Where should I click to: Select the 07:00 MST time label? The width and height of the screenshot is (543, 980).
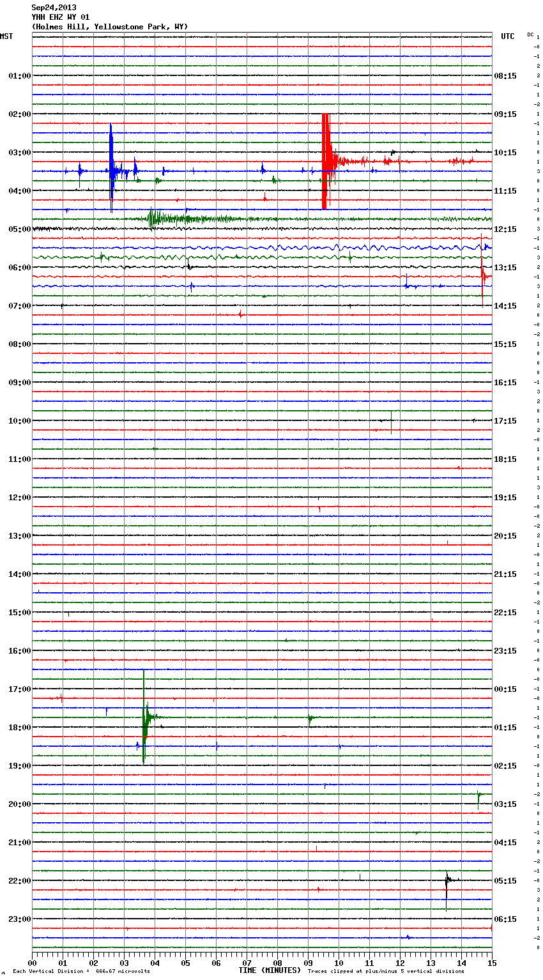coord(20,306)
